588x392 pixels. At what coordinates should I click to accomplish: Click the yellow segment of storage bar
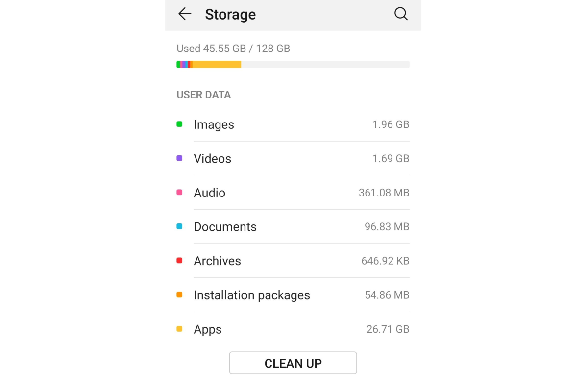(217, 64)
